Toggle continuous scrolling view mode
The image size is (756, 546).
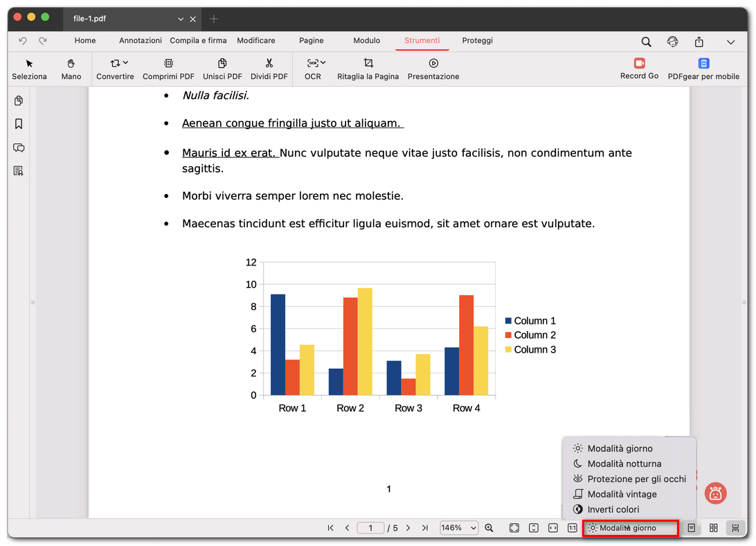(x=734, y=528)
